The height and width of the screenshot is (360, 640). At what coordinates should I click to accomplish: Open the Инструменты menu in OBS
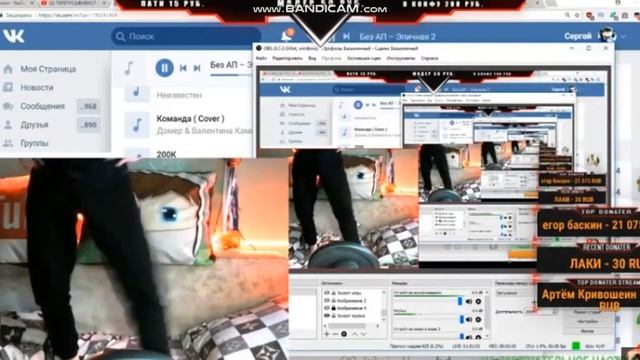pyautogui.click(x=401, y=58)
